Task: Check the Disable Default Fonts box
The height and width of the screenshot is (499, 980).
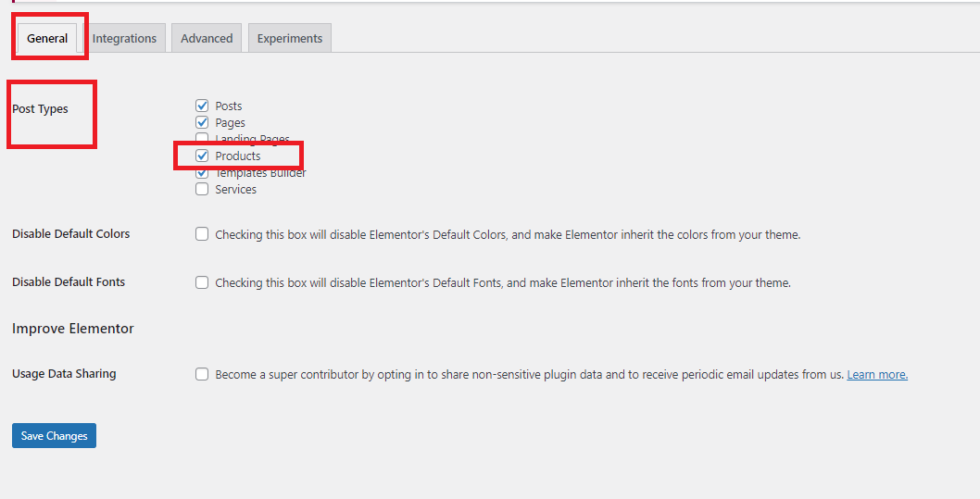Action: pyautogui.click(x=202, y=282)
